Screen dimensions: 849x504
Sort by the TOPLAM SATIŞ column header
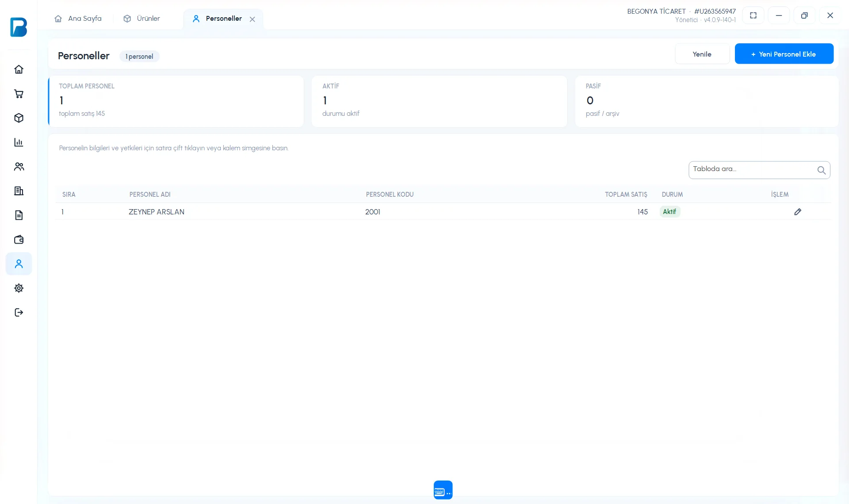[626, 195]
